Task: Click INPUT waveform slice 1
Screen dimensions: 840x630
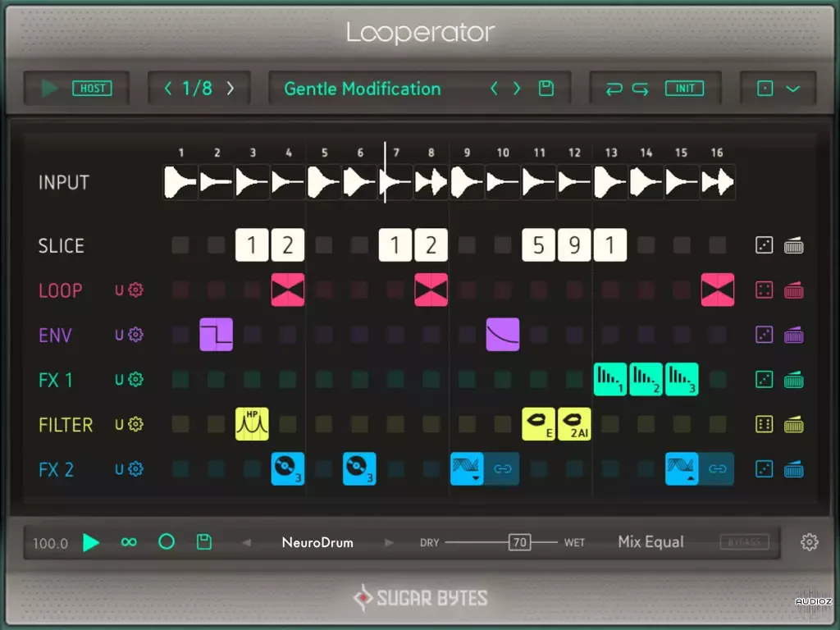Action: click(180, 183)
